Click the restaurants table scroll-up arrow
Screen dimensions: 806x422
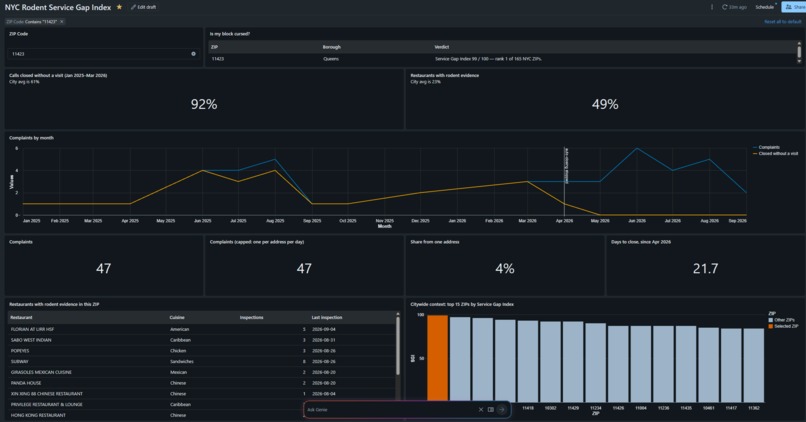click(x=397, y=314)
